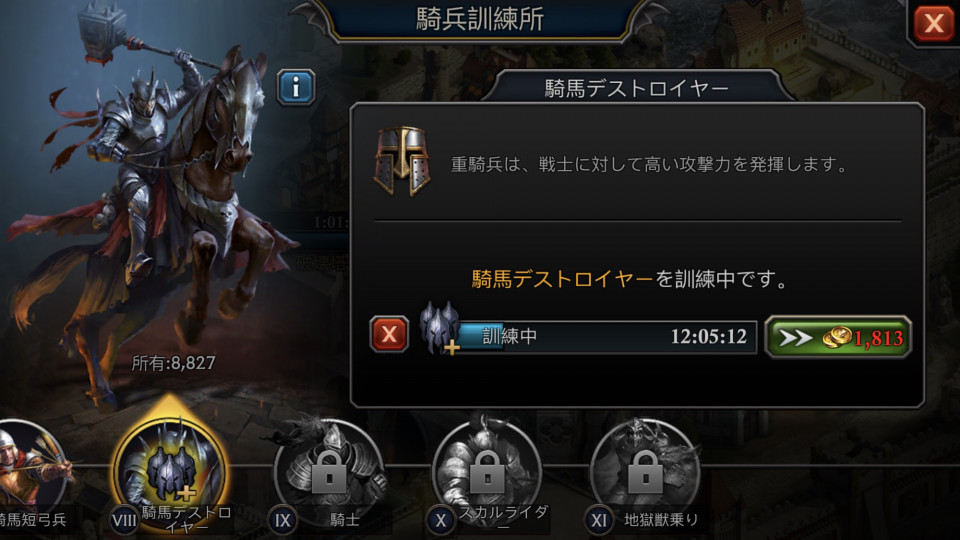Image resolution: width=960 pixels, height=540 pixels.
Task: Click the remaining time 12:05:12
Action: [x=709, y=336]
